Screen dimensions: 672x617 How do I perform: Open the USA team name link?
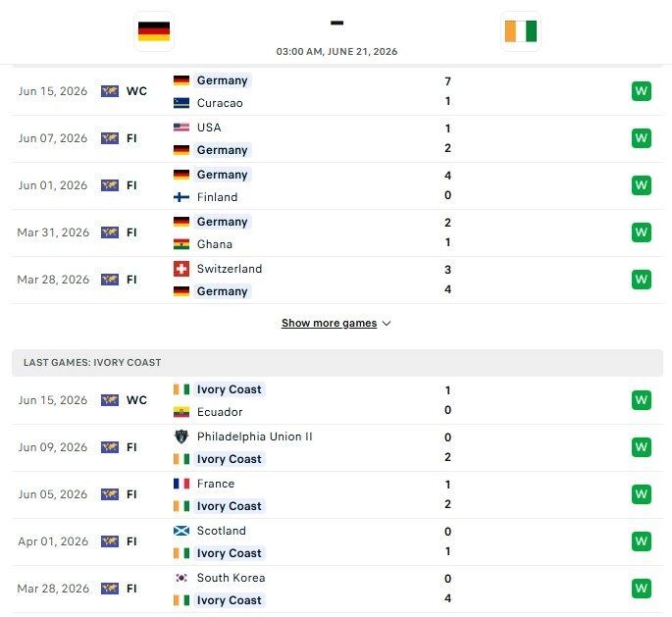209,128
